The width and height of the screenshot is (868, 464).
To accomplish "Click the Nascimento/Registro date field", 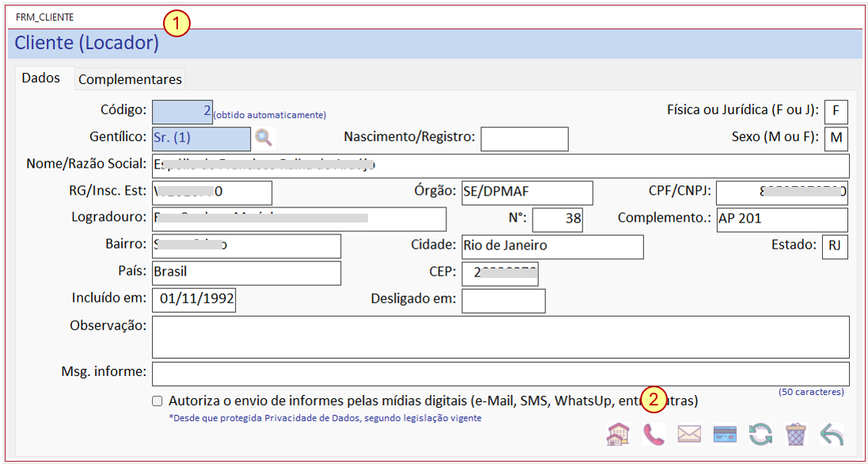I will point(525,139).
